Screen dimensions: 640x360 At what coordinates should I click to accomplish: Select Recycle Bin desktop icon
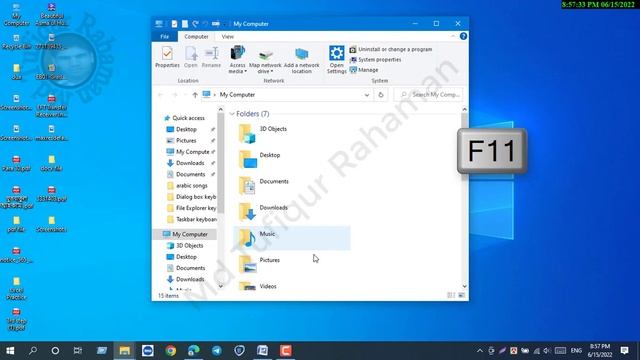[16, 42]
